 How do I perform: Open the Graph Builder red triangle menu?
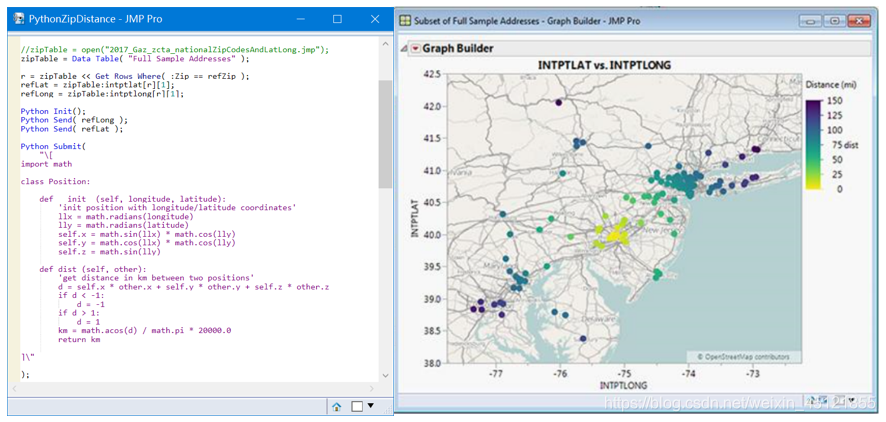click(416, 49)
